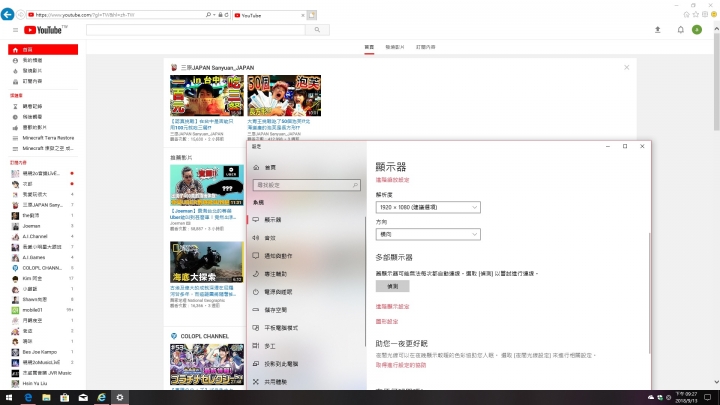720x405 pixels.
Task: Open graphics settings (圖形設定) link
Action: click(x=387, y=321)
